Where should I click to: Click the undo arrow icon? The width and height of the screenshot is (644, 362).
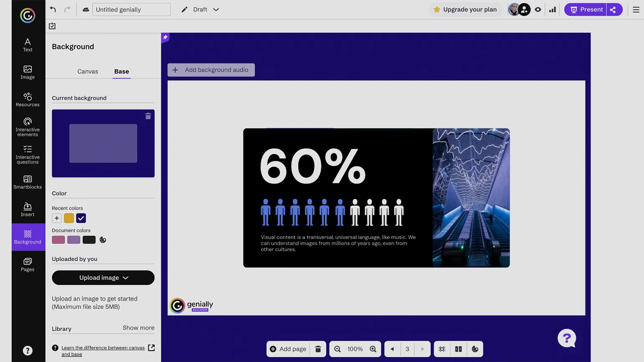click(53, 9)
